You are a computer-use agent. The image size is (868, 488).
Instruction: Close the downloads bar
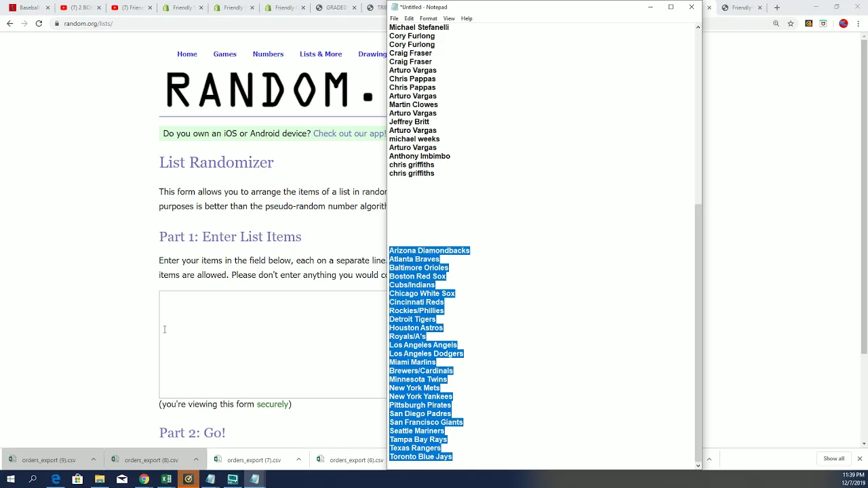tap(859, 459)
